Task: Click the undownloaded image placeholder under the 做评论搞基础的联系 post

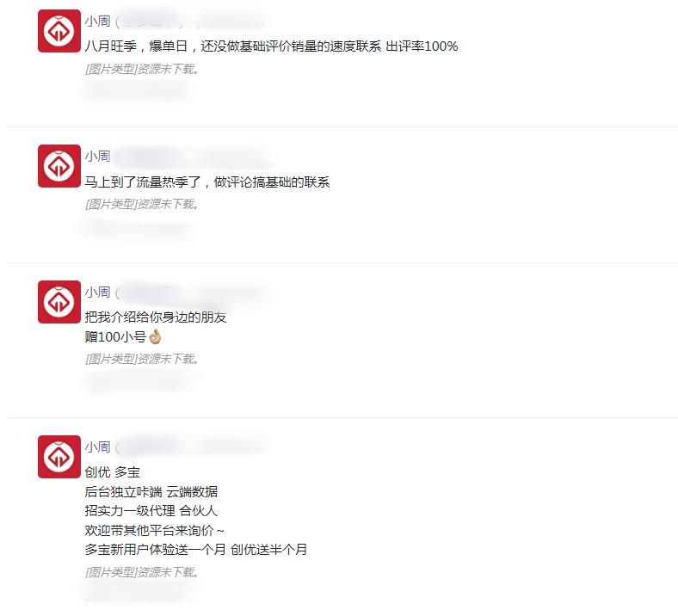Action: pyautogui.click(x=142, y=204)
